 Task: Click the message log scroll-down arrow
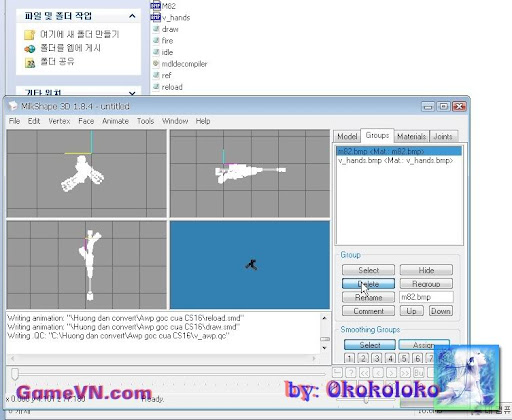[x=325, y=348]
